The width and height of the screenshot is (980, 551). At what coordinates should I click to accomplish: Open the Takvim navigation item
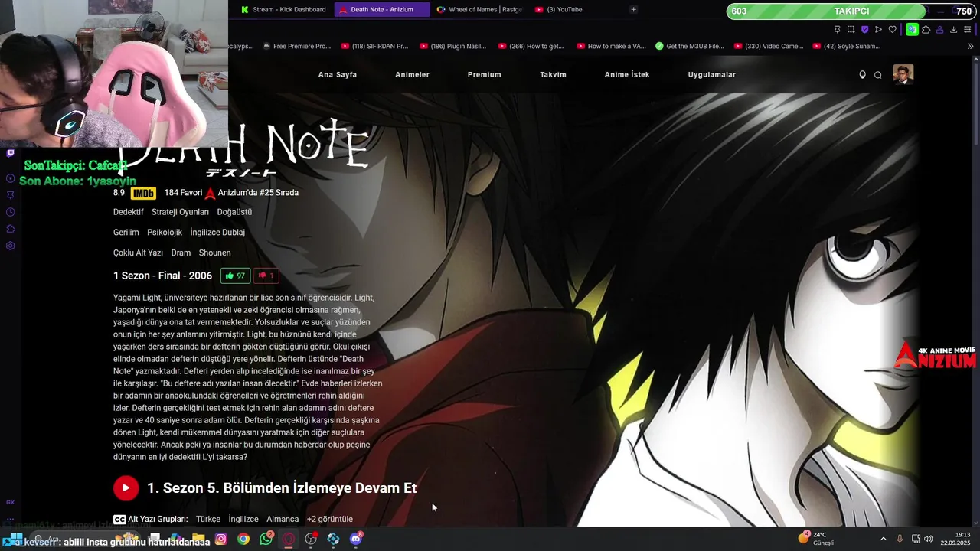click(x=553, y=74)
